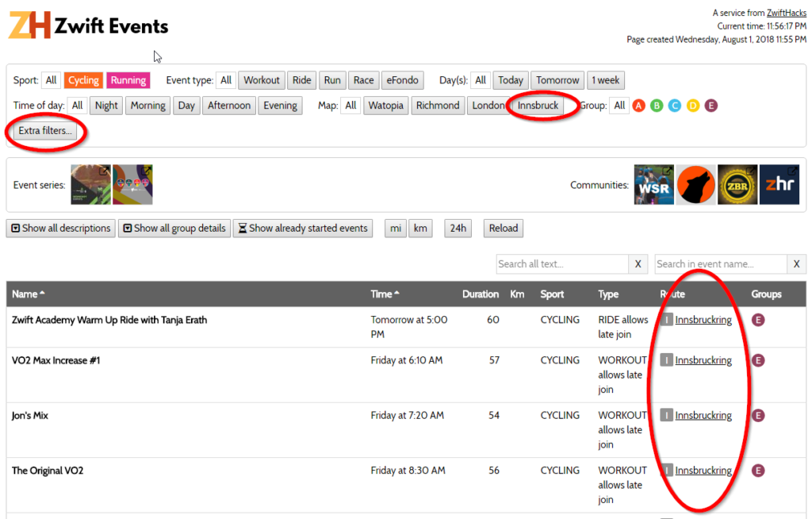The height and width of the screenshot is (519, 812).
Task: Open the first event series thumbnail
Action: coord(90,185)
